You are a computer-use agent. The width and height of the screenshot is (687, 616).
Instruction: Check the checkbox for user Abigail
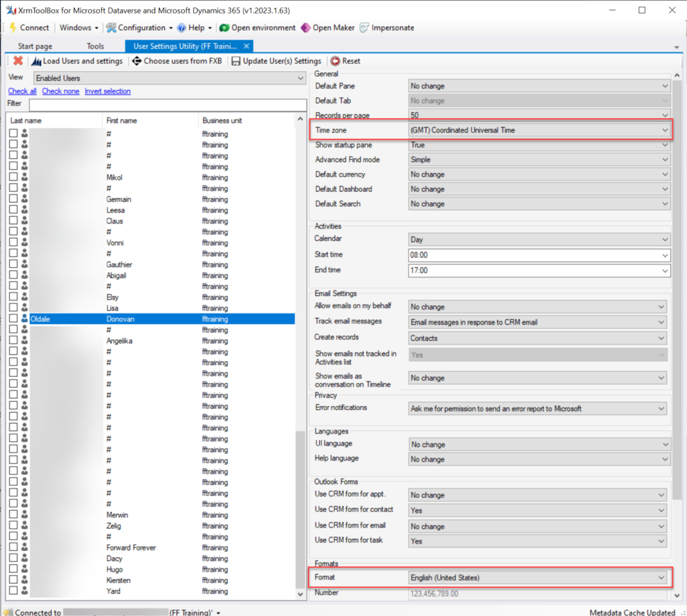coord(13,275)
